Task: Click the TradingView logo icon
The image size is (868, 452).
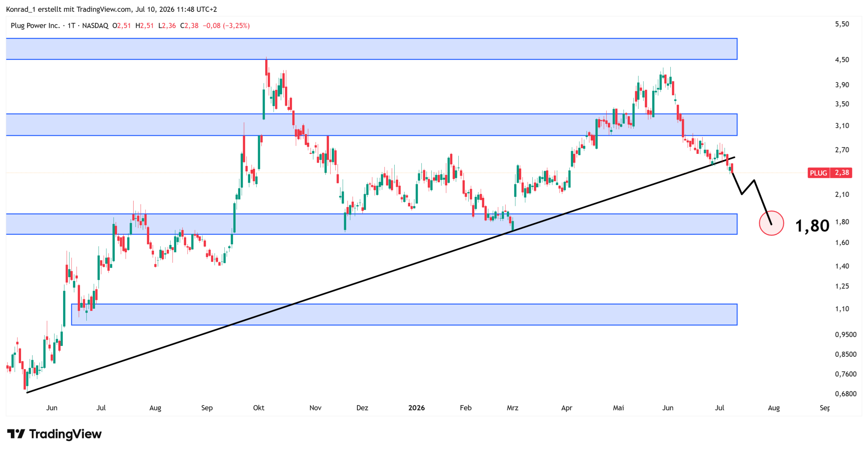Action: [16, 433]
